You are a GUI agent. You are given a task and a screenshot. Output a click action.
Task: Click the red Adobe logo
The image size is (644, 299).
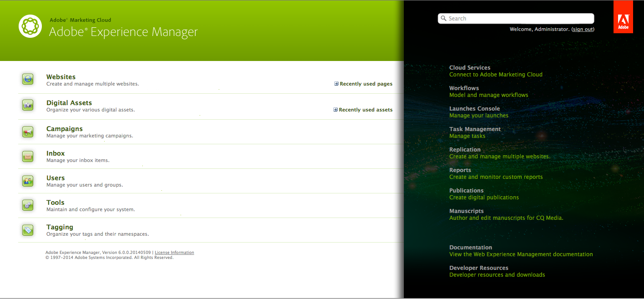point(623,17)
